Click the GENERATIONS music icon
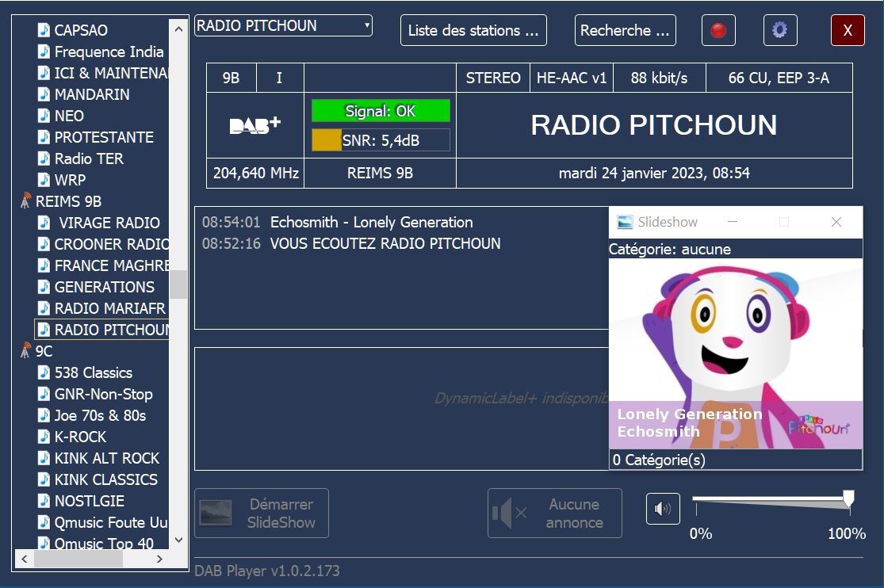The image size is (884, 588). 44,287
